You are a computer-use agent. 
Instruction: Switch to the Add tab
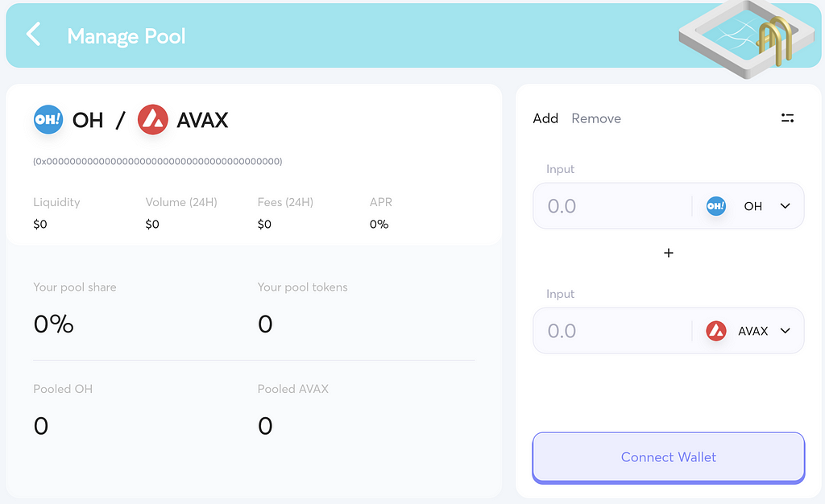pos(545,119)
